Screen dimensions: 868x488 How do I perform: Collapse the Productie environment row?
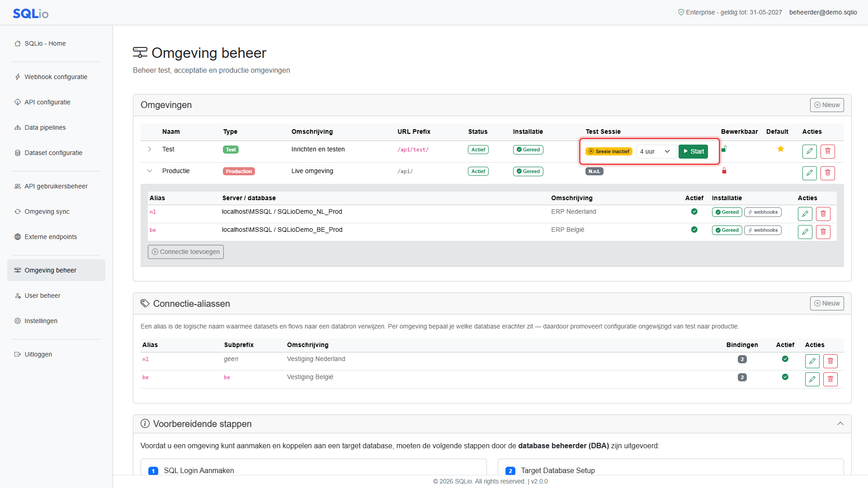point(150,171)
